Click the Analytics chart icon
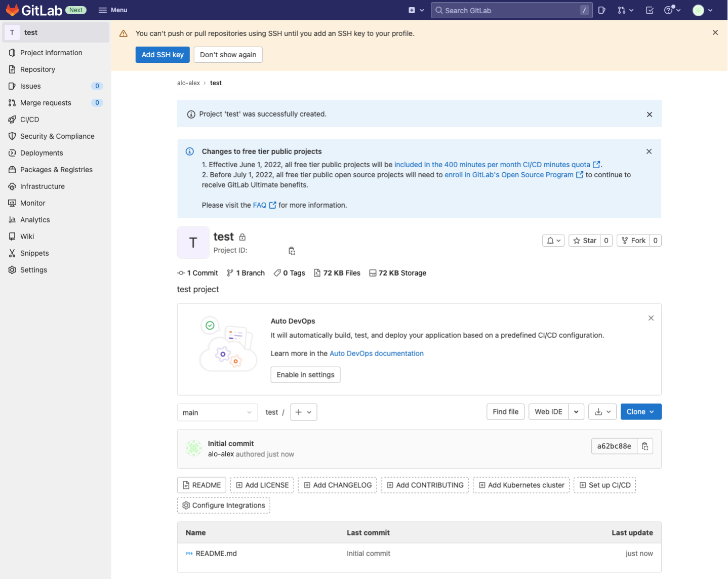 pyautogui.click(x=12, y=220)
